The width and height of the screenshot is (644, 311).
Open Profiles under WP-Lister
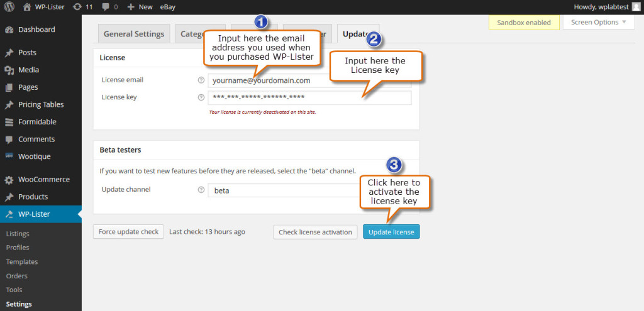click(18, 248)
